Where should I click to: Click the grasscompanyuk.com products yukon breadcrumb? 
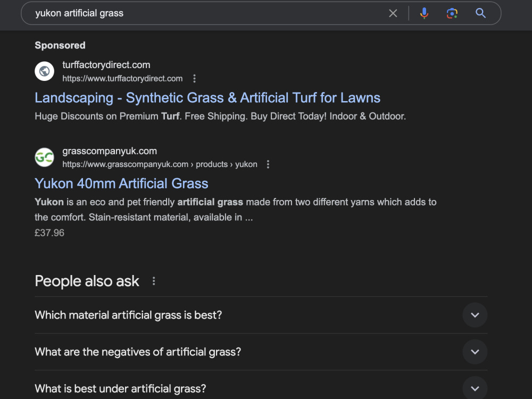click(x=160, y=164)
